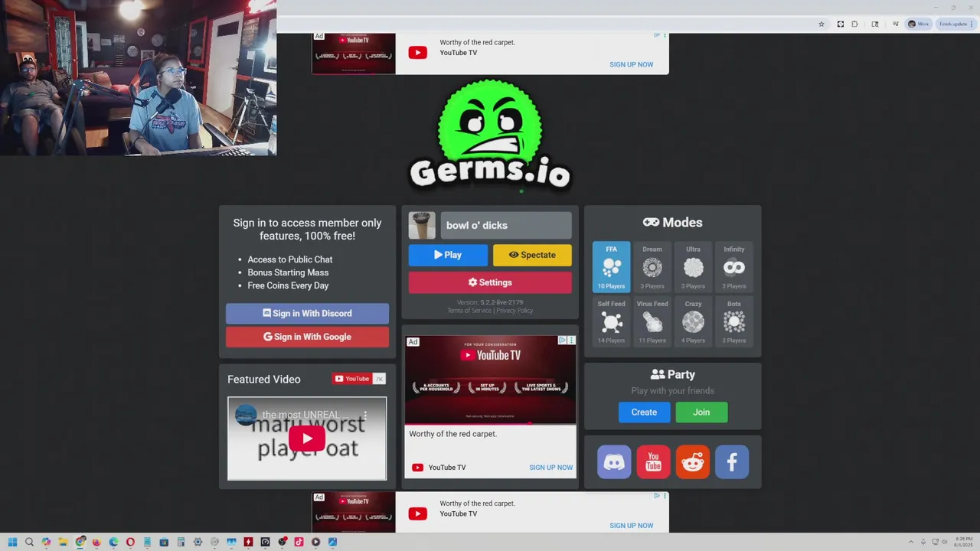Open the Reddit social icon
Viewport: 980px width, 551px height.
pyautogui.click(x=693, y=462)
